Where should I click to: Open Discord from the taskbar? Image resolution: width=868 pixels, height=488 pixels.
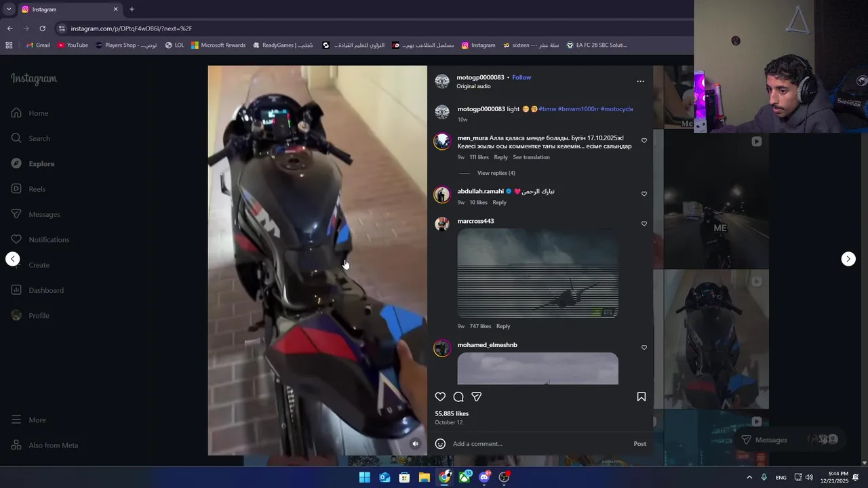484,477
